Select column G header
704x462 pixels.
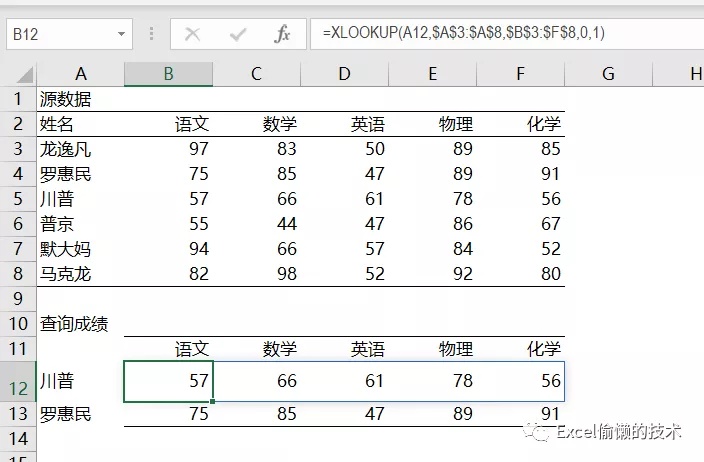tap(608, 74)
